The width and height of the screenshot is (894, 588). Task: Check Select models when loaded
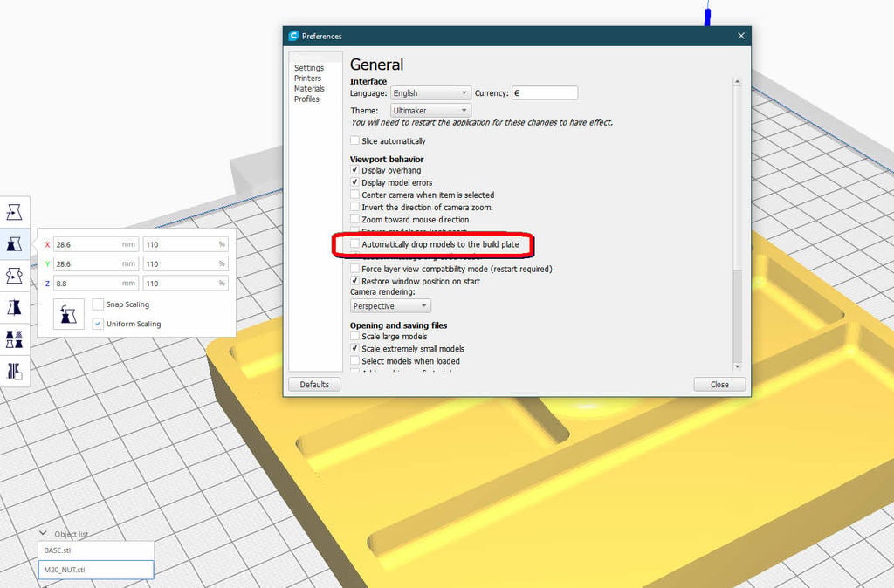[x=354, y=360]
